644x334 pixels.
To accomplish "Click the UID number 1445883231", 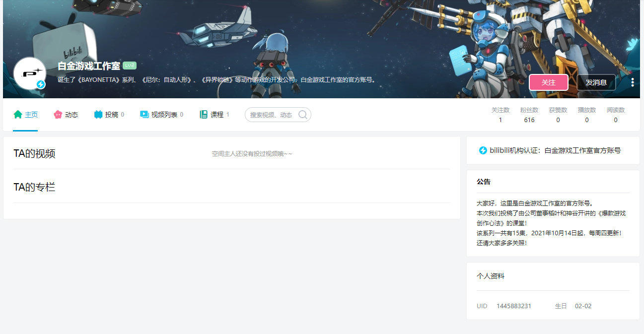I will point(514,306).
